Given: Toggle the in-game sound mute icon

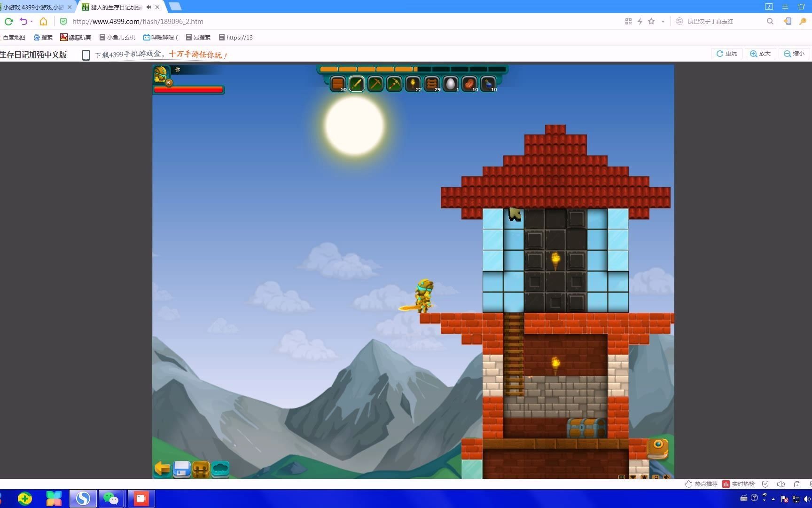Looking at the screenshot, I should tap(666, 477).
